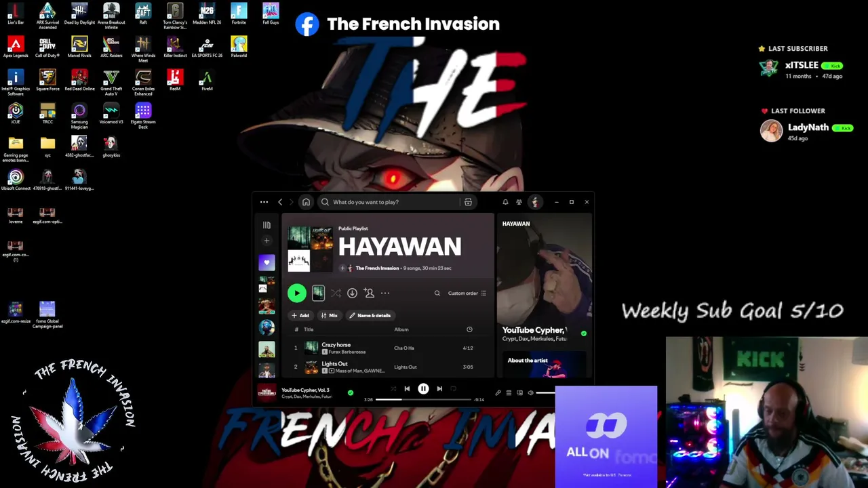Screen dimensions: 868x488
Task: Open the Marvel Rivals desktop shortcut
Action: click(x=79, y=47)
